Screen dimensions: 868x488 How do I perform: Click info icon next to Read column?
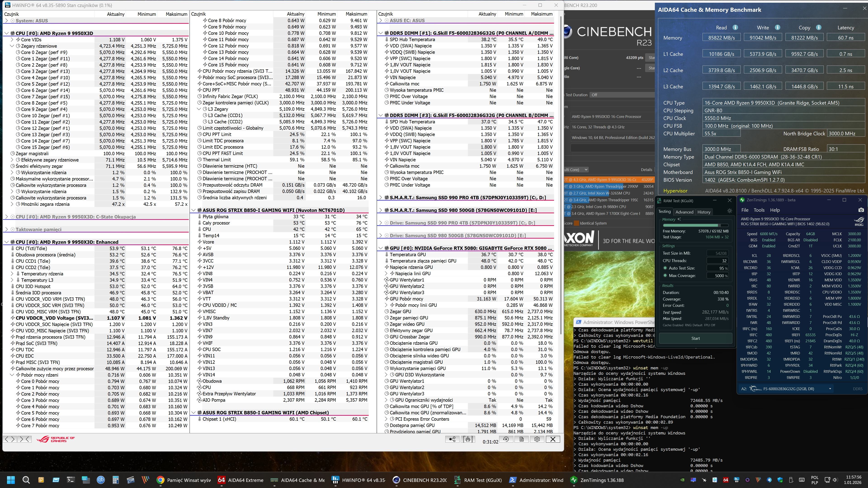coord(735,28)
